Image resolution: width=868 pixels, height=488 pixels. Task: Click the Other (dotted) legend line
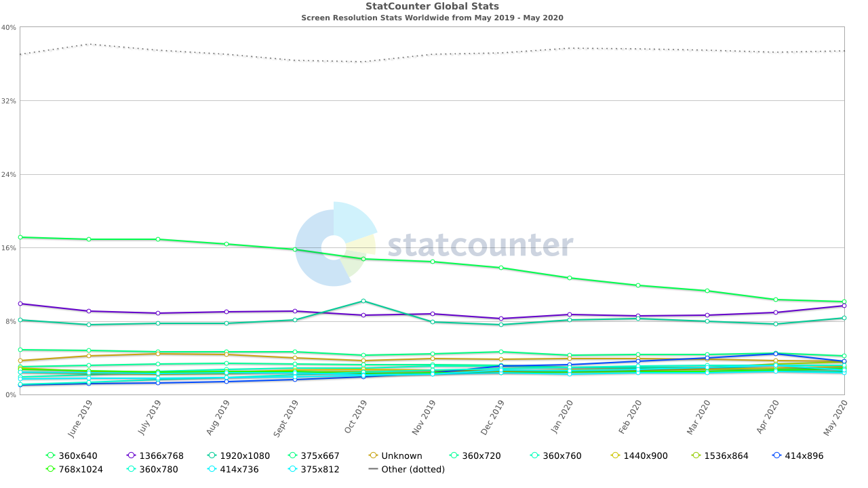[373, 469]
